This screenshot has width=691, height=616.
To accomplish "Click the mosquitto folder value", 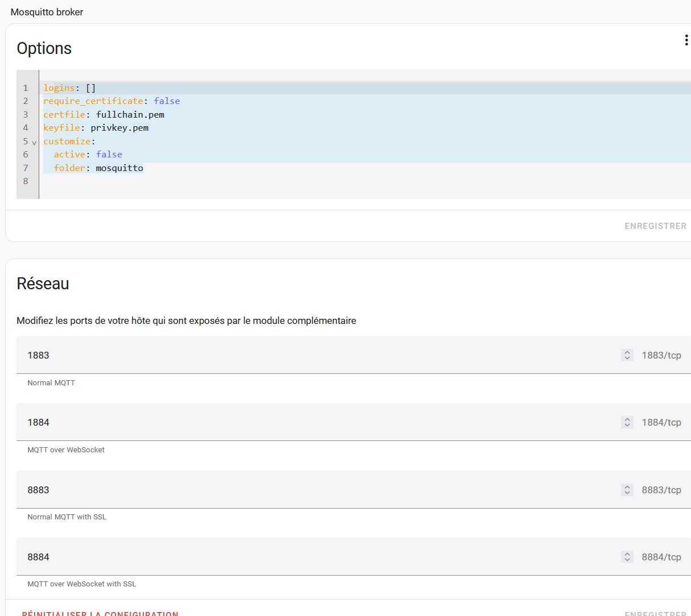I will (x=119, y=168).
